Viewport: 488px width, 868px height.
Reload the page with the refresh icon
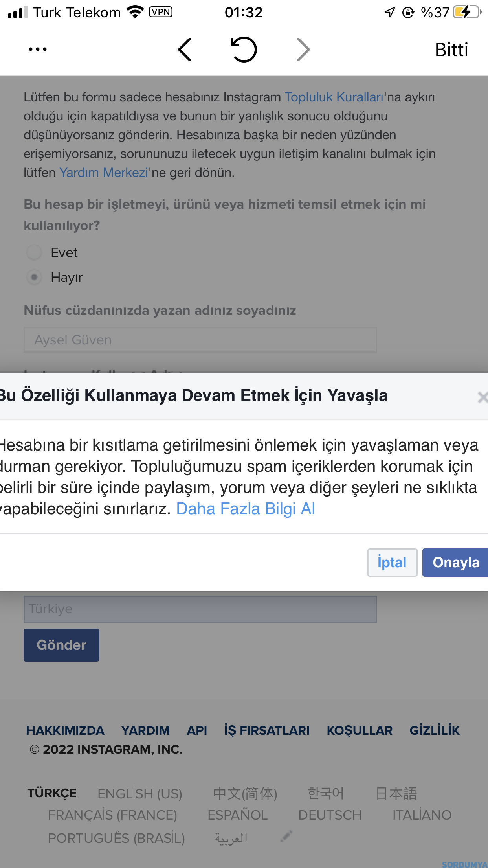244,50
